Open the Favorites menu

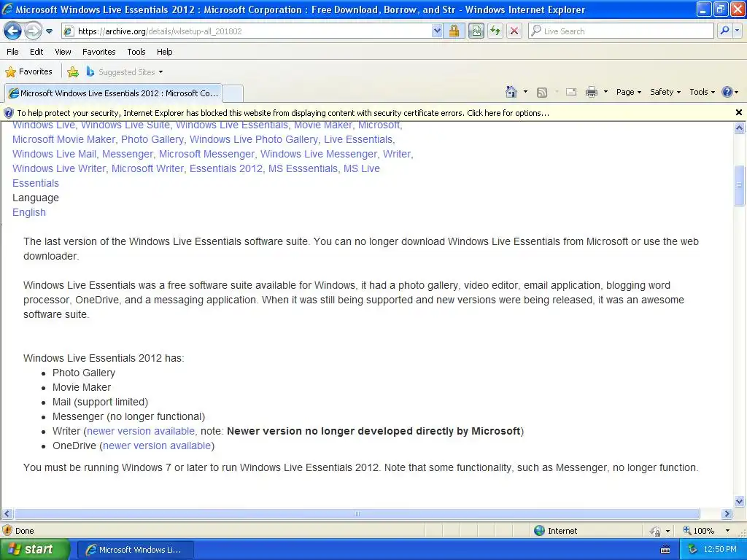coord(99,52)
